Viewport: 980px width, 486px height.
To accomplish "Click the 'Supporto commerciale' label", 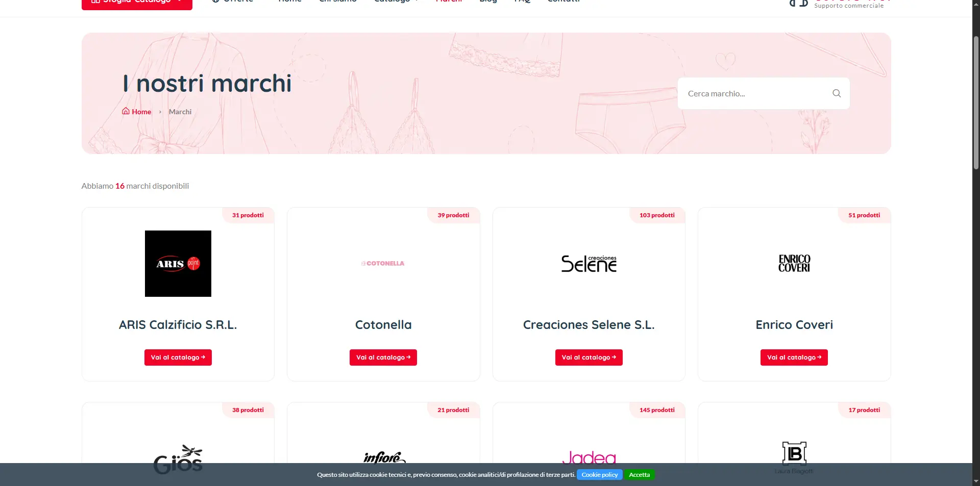I will click(x=849, y=6).
